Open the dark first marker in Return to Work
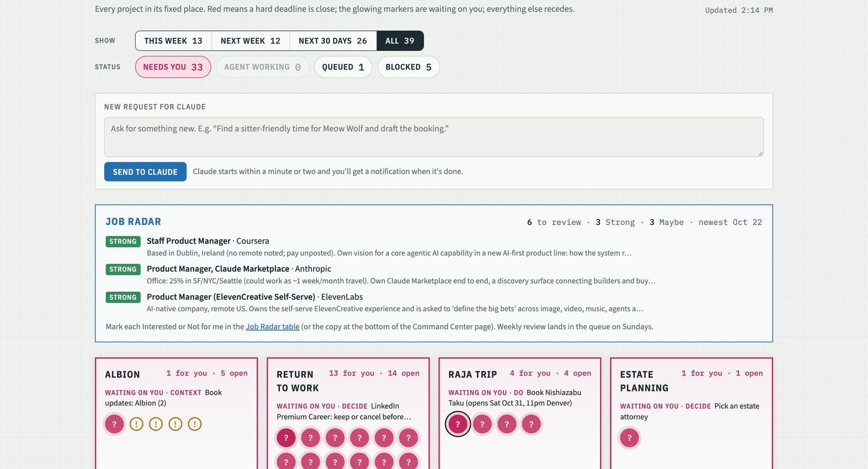 [286, 438]
